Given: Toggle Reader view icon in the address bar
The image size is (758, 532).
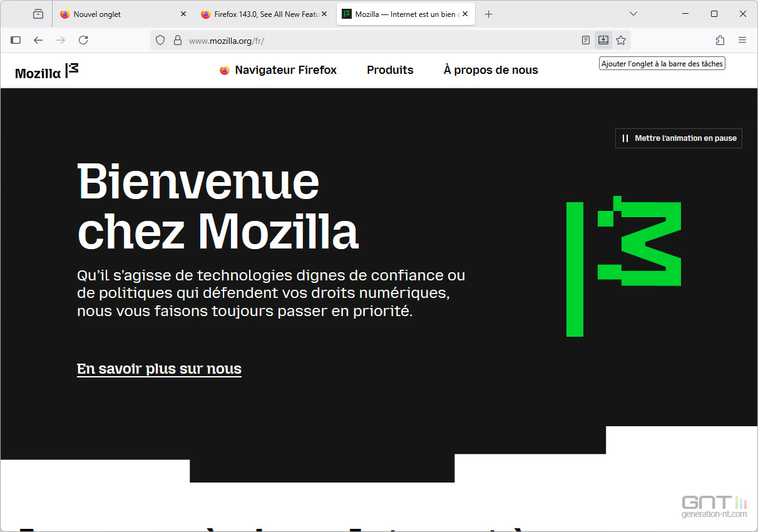Looking at the screenshot, I should pos(586,40).
